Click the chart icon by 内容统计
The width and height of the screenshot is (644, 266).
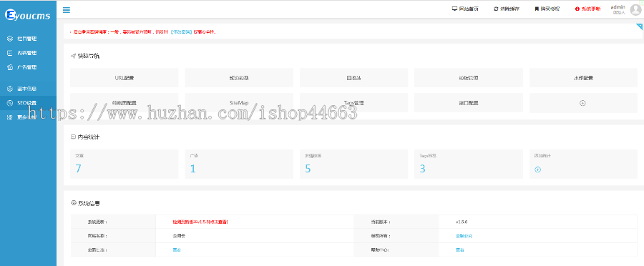(x=73, y=137)
